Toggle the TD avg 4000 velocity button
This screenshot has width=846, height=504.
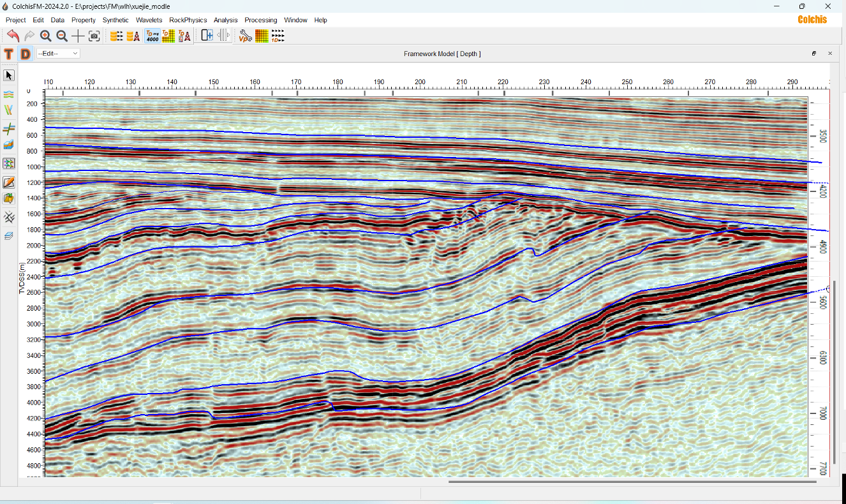click(x=152, y=36)
